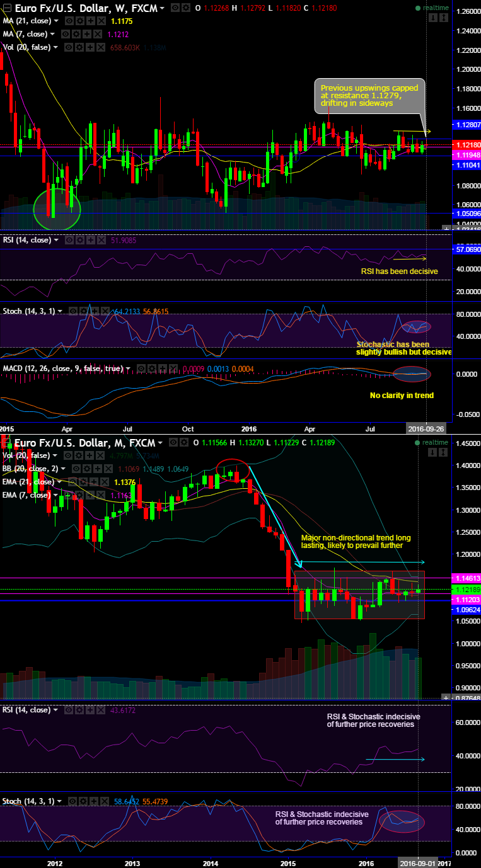
Task: Open settings gear for MA (7, close)
Action: tap(76, 34)
